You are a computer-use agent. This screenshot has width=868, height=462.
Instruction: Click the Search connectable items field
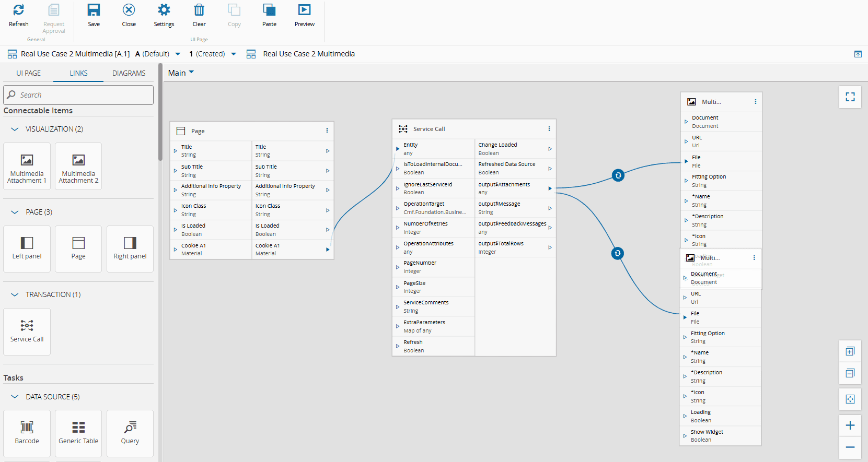pos(78,95)
